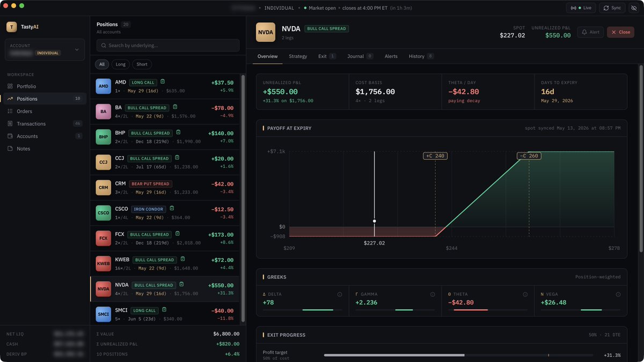Click the BA ticker badge
The height and width of the screenshot is (362, 644).
click(104, 112)
